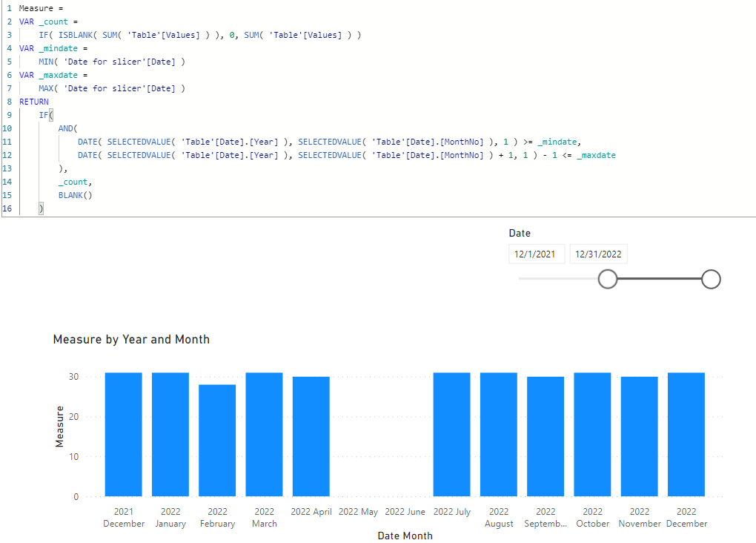Click the left slider handle of Date slicer
Screen dimensions: 756x543
point(608,279)
